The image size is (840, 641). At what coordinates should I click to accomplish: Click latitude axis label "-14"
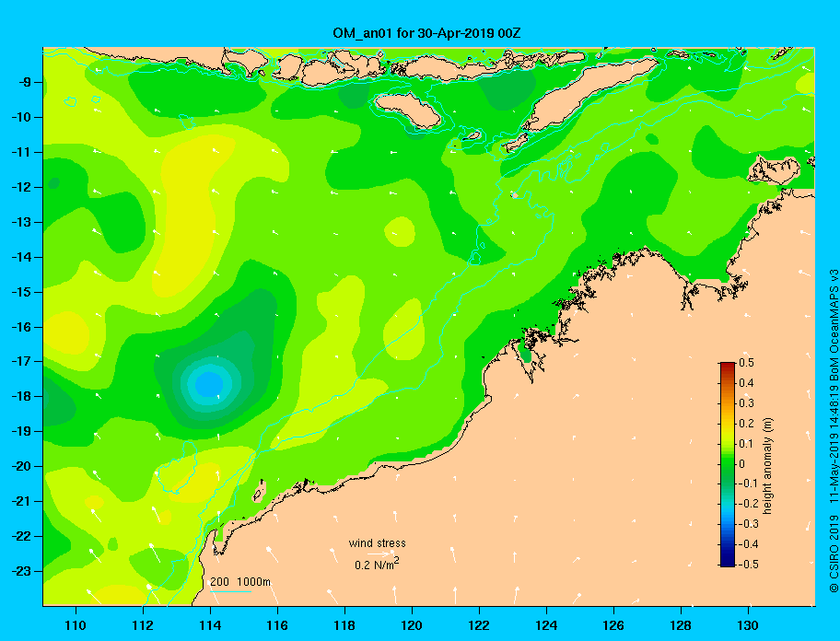[x=21, y=257]
